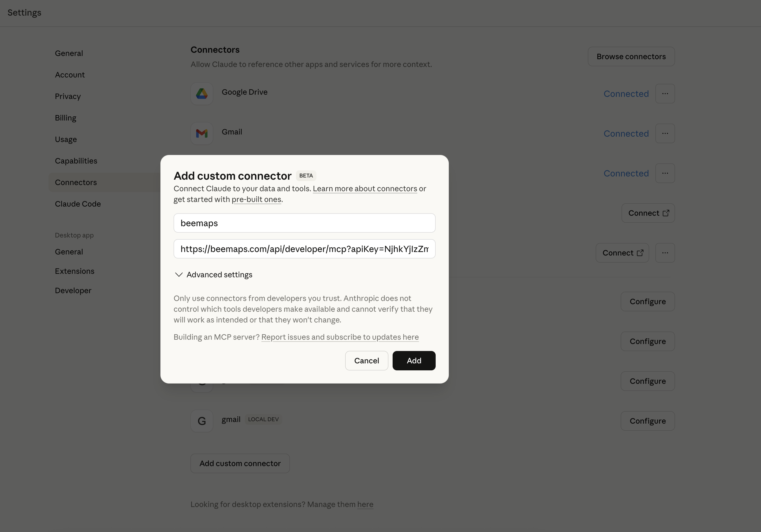
Task: Go to the Privacy settings section
Action: [x=68, y=96]
